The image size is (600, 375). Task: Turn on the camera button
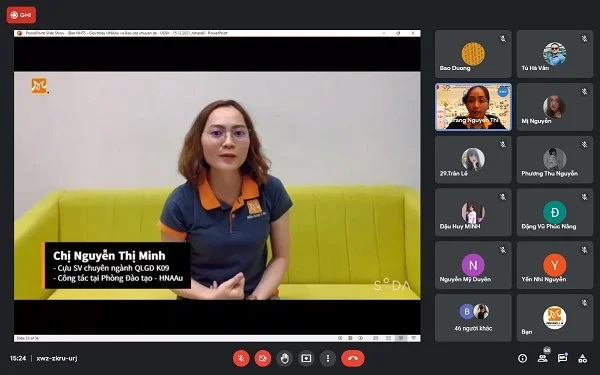262,359
